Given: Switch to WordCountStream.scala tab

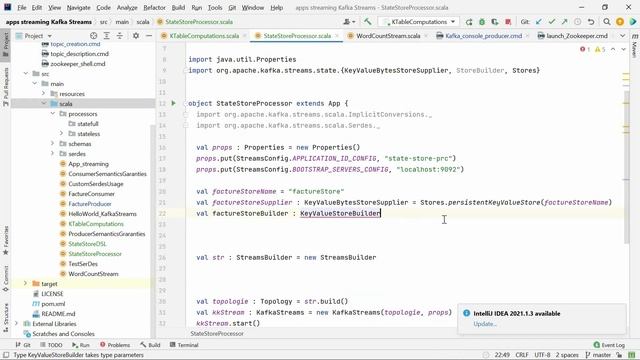Looking at the screenshot, I should pos(388,36).
